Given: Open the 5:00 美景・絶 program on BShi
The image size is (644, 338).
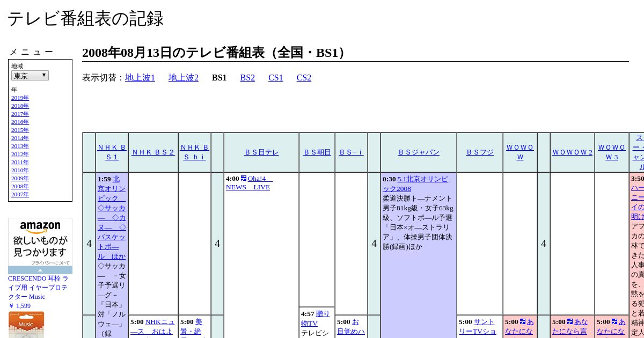Looking at the screenshot, I should pos(191,327).
